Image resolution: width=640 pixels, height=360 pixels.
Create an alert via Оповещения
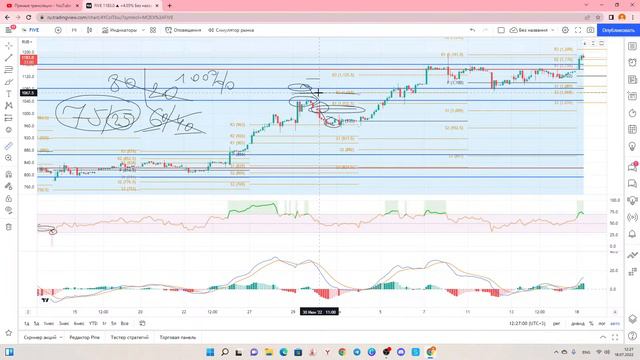[x=183, y=30]
